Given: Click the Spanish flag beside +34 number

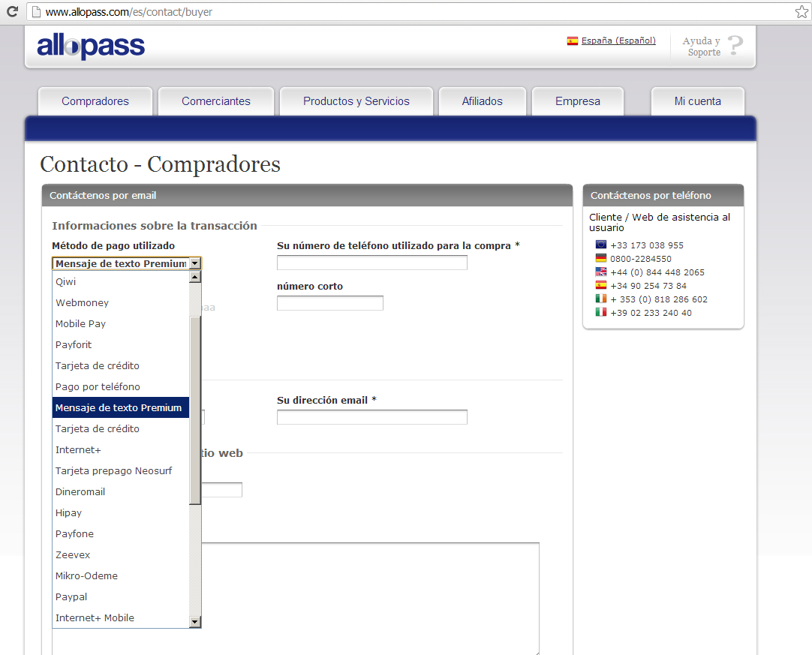Looking at the screenshot, I should [x=600, y=285].
